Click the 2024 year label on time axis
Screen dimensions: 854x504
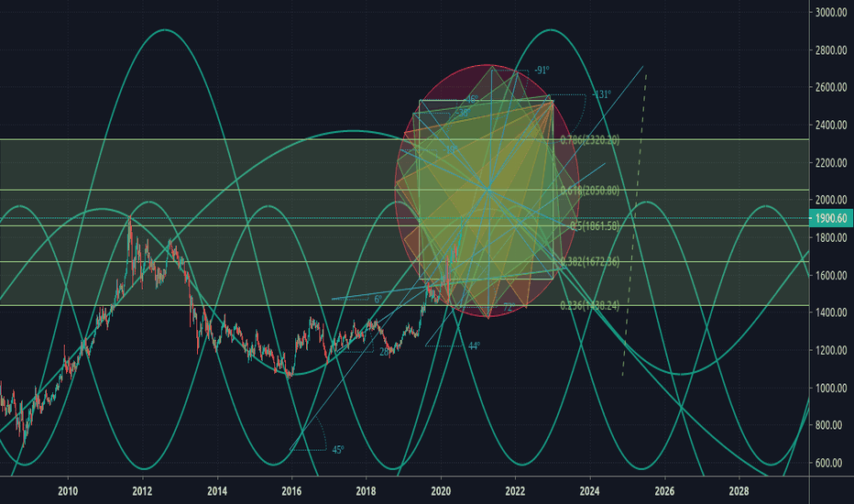point(590,491)
